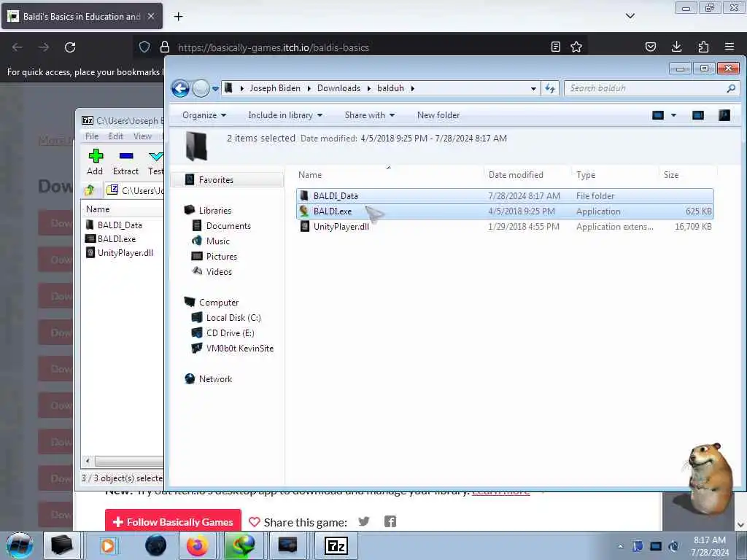Image resolution: width=747 pixels, height=560 pixels.
Task: Open Firefox hamburger application menu
Action: point(729,47)
